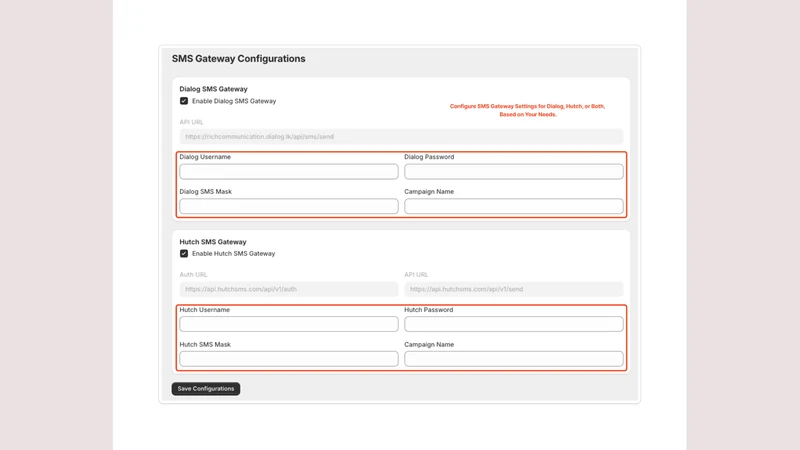
Task: Click the Hutch SMS Mask field
Action: pyautogui.click(x=289, y=359)
